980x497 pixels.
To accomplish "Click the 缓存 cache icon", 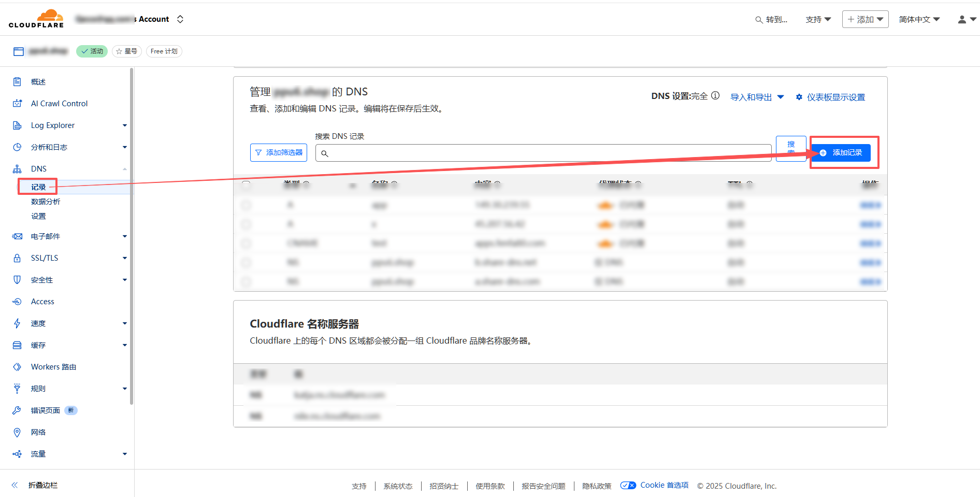I will 17,345.
